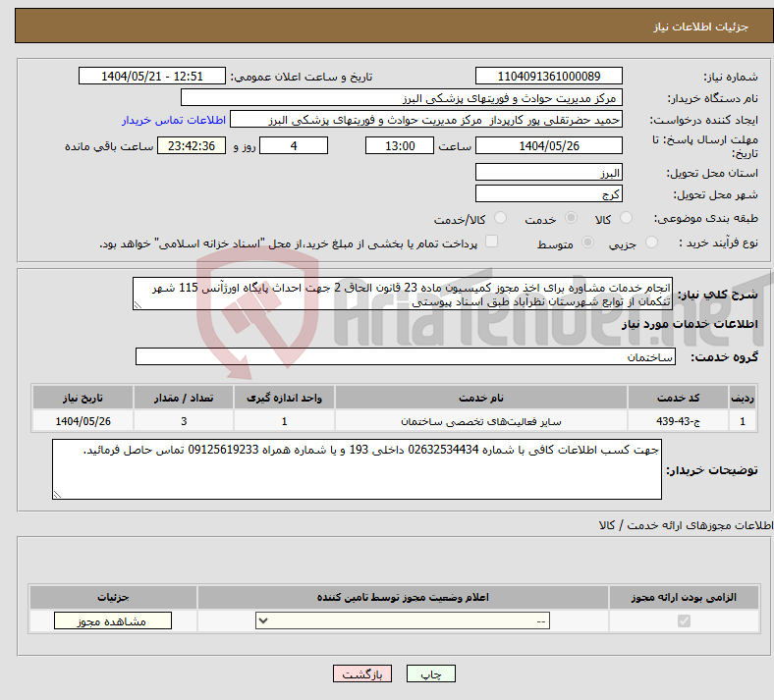Choose the متوسط purchase type radio
The width and height of the screenshot is (774, 700).
[588, 242]
